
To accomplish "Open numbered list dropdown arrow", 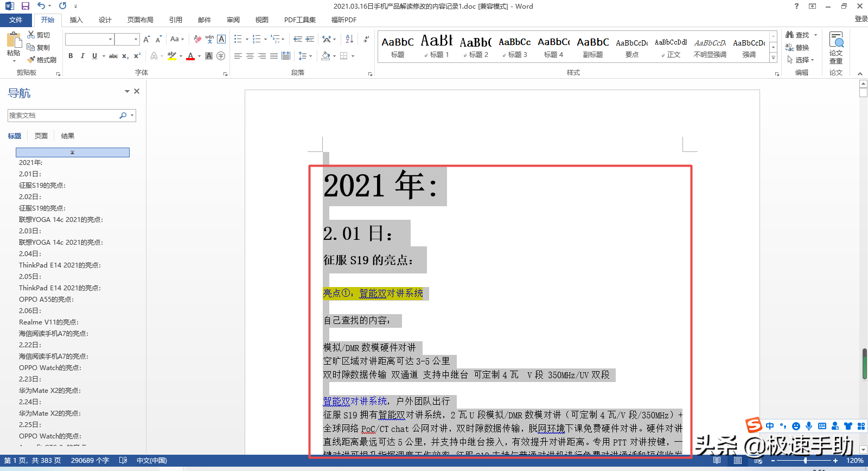I will 265,39.
